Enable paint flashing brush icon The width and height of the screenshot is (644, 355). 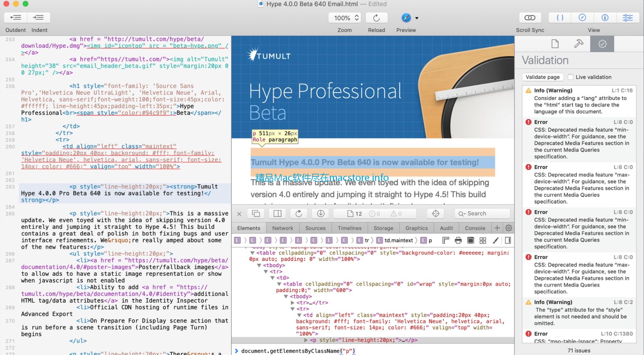[x=496, y=240]
